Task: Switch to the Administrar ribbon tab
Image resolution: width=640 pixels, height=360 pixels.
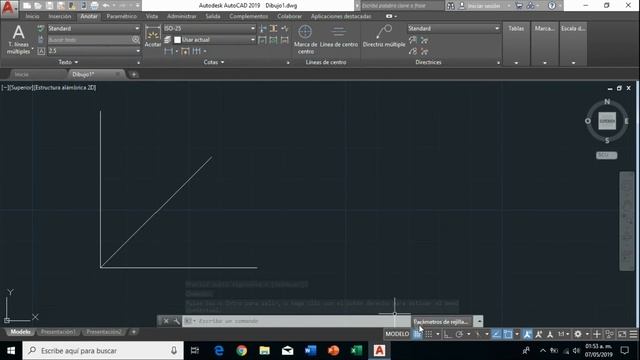Action: tap(182, 16)
